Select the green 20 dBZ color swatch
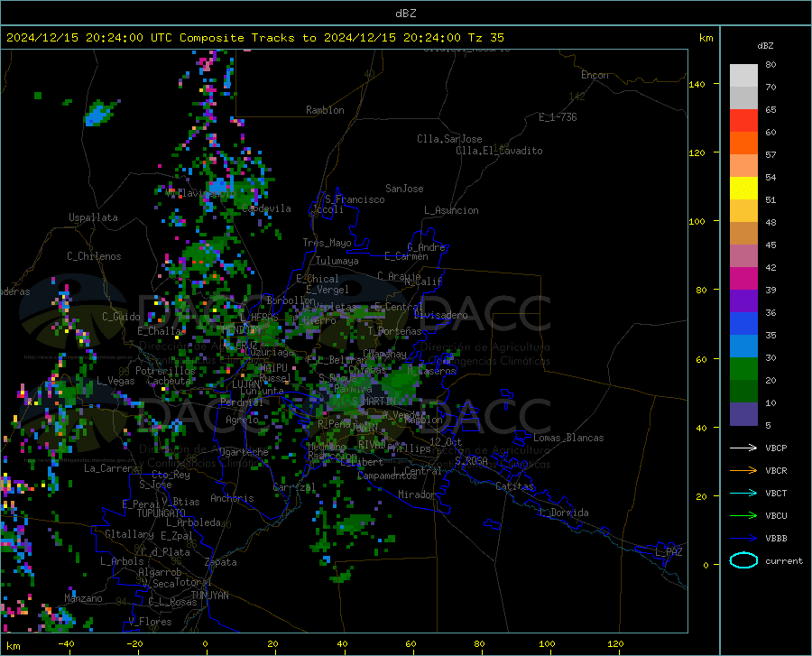This screenshot has height=656, width=812. coord(743,369)
